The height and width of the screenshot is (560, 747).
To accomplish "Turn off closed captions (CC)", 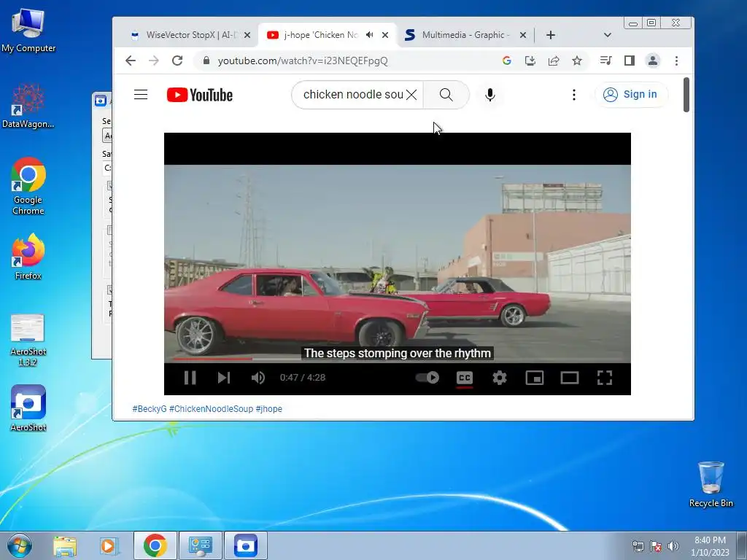I will [x=465, y=378].
